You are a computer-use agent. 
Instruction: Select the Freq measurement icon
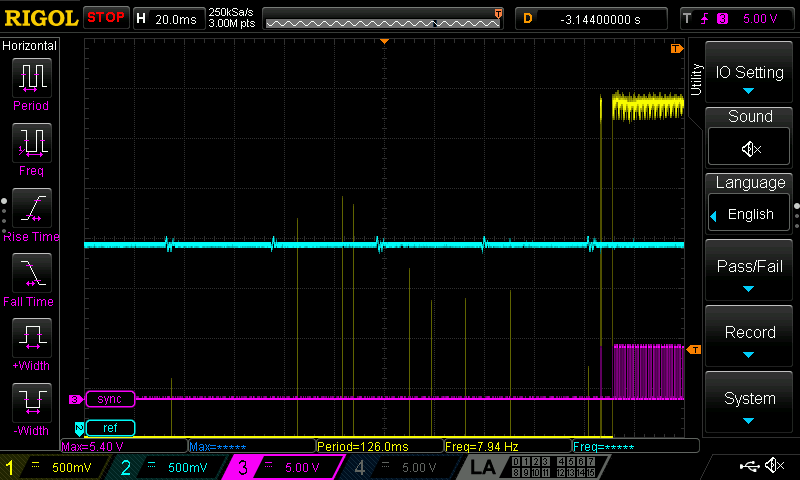30,145
